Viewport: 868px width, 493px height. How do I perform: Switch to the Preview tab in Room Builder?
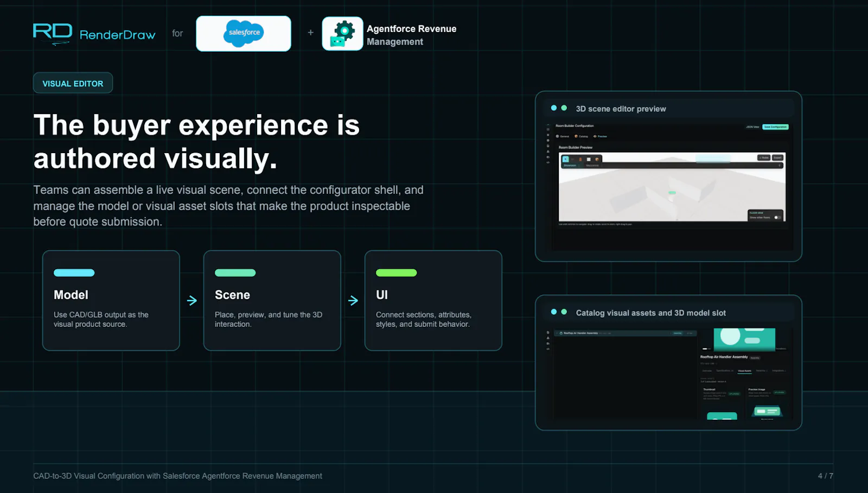click(x=600, y=136)
